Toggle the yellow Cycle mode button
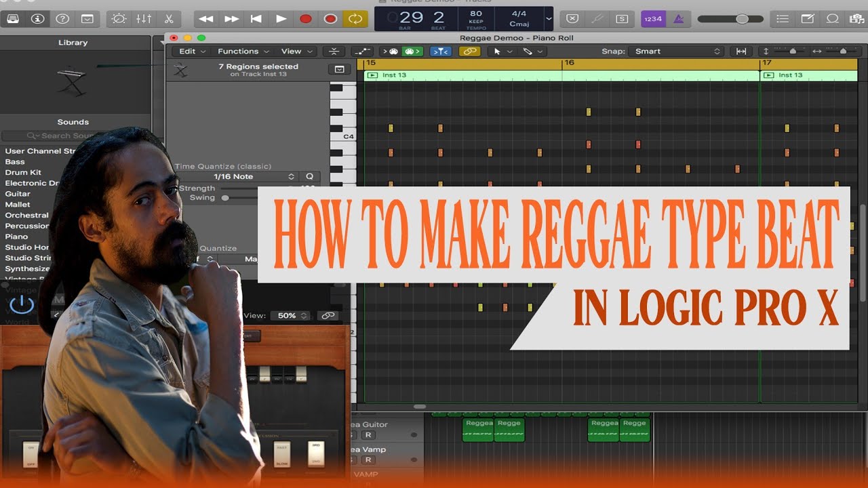The height and width of the screenshot is (488, 868). pyautogui.click(x=355, y=19)
